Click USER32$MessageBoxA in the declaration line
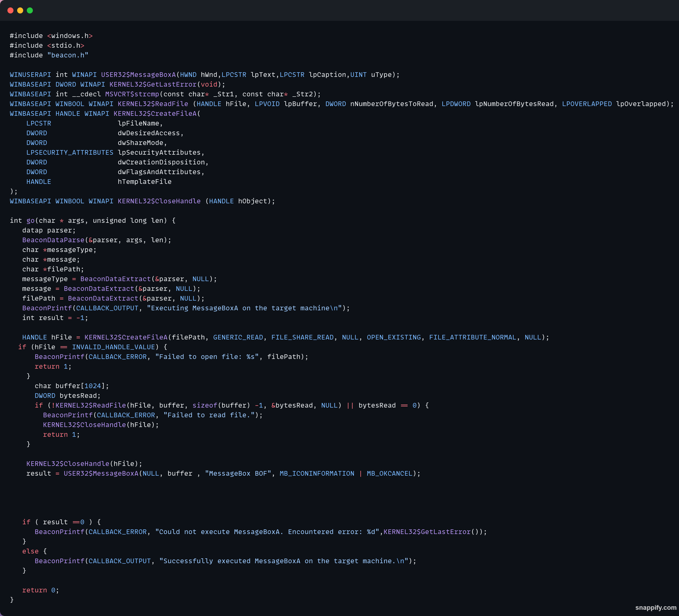Image resolution: width=679 pixels, height=616 pixels. 138,75
